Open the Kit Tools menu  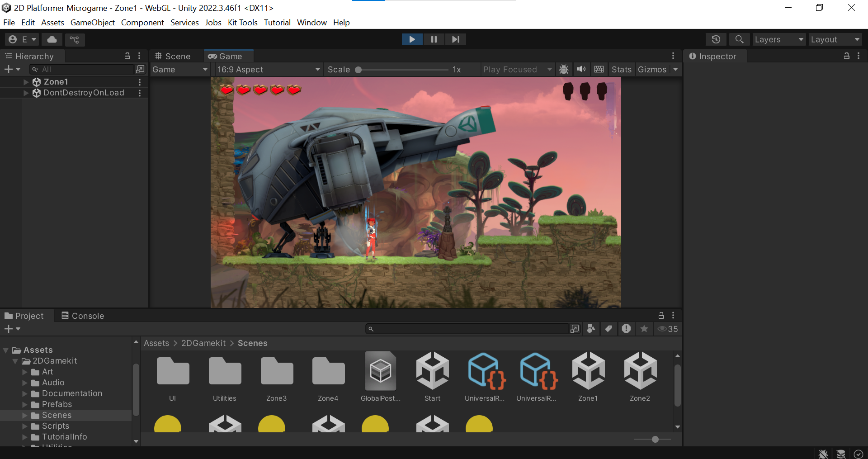[243, 23]
